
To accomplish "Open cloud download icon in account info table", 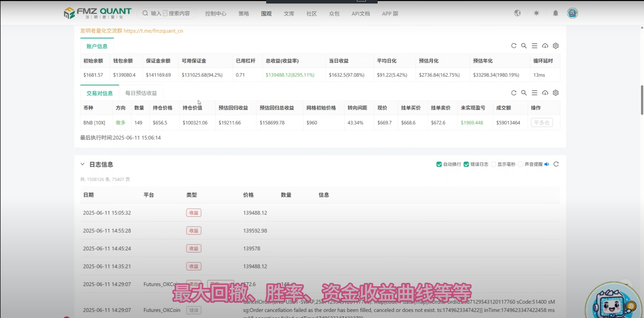I will tap(545, 46).
